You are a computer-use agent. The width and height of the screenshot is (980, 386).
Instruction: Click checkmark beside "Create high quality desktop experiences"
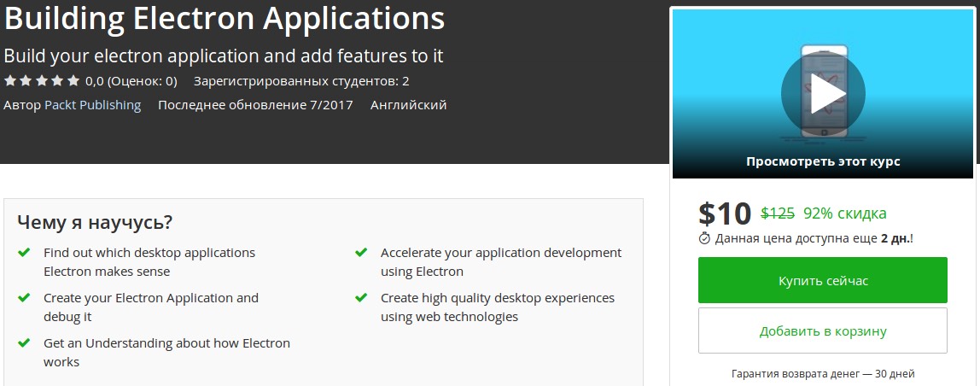point(361,298)
